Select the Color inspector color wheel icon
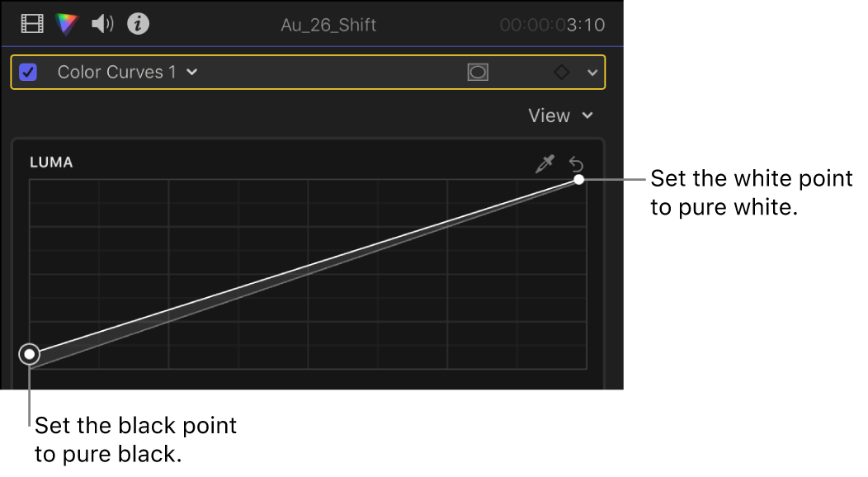 [67, 23]
